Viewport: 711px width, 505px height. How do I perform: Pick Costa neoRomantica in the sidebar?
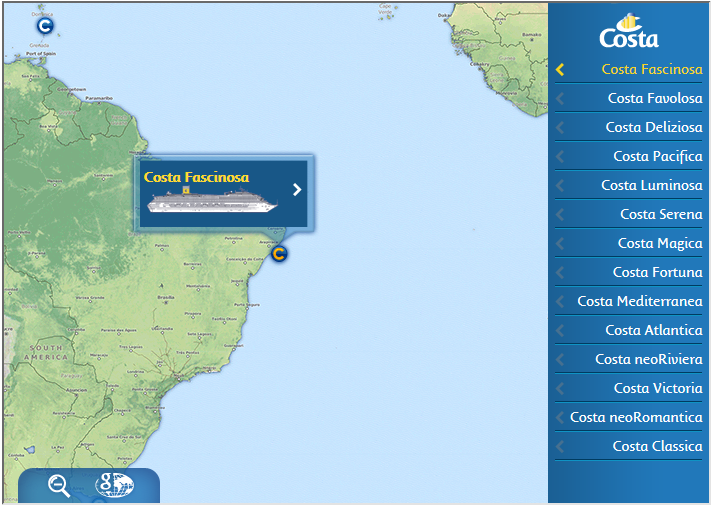pyautogui.click(x=636, y=417)
